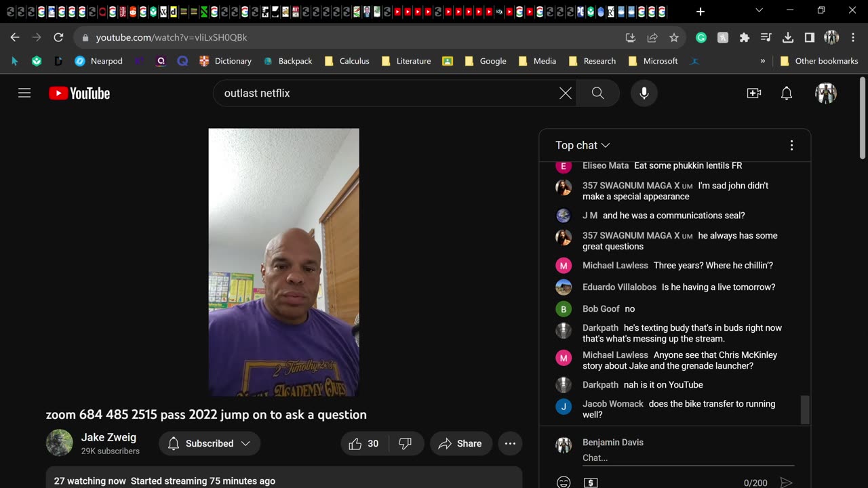The width and height of the screenshot is (868, 488).
Task: Click the browser address bar URL
Action: tap(172, 37)
